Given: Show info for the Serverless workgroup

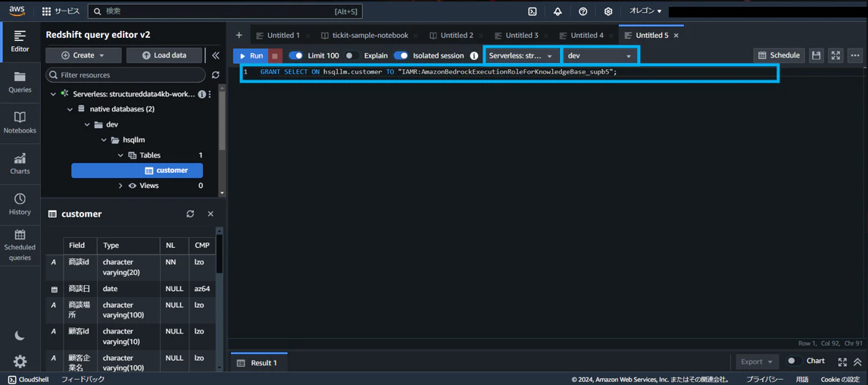Looking at the screenshot, I should click(201, 94).
